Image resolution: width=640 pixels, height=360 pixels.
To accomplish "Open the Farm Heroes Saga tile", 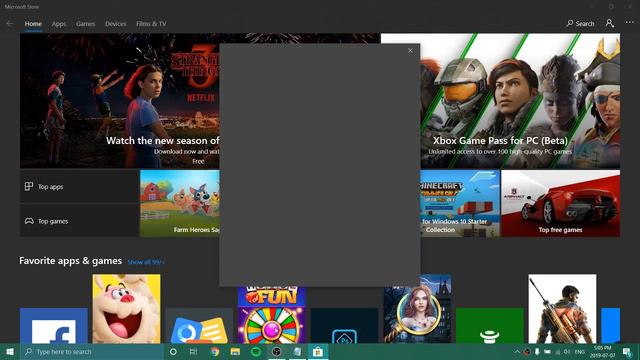I will pyautogui.click(x=180, y=203).
